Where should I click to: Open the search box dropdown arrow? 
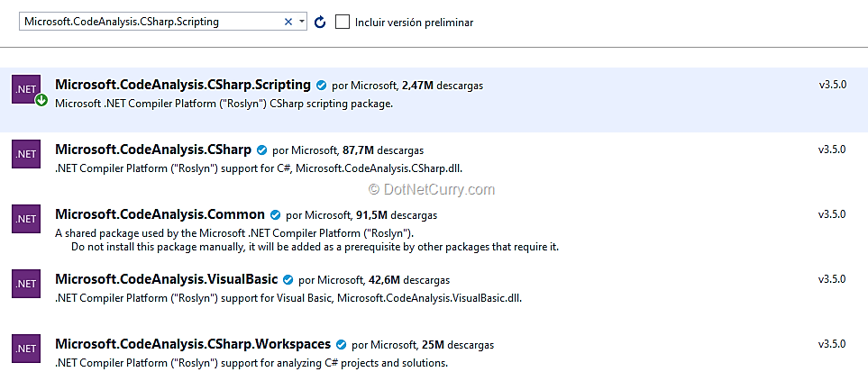tap(302, 22)
